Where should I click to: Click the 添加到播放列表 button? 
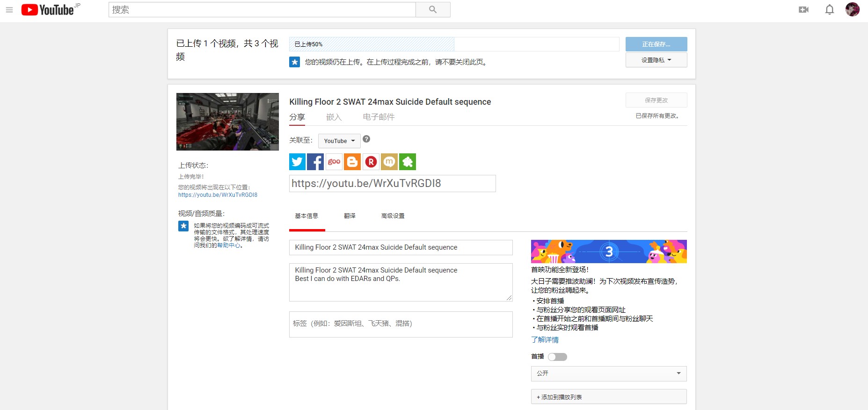coord(608,397)
